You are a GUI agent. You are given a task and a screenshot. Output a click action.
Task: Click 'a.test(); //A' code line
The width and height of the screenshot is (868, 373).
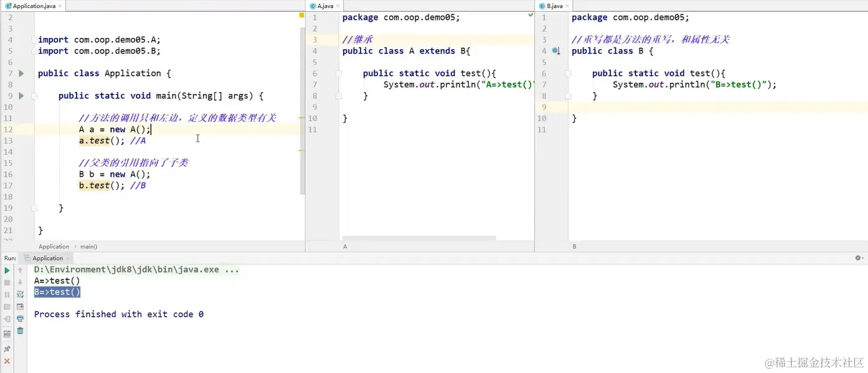coord(112,141)
